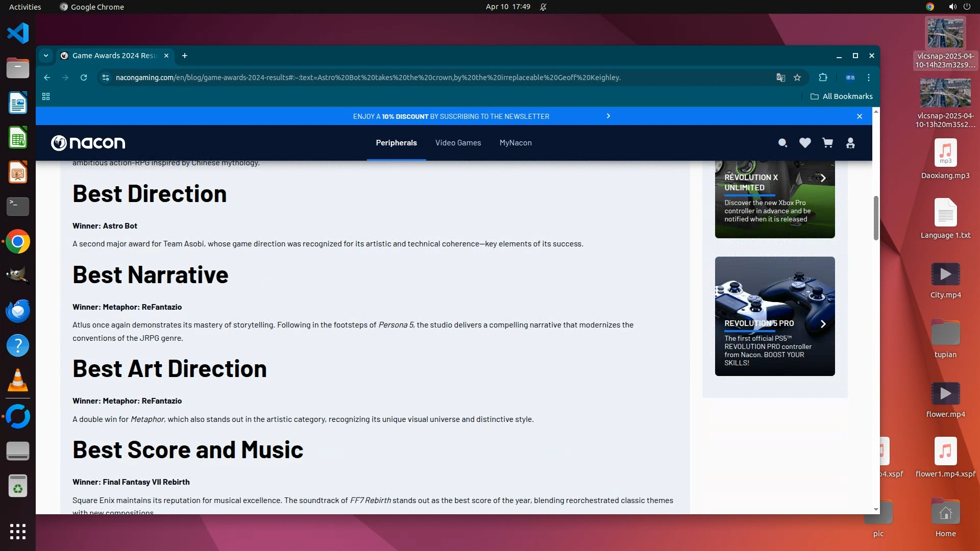Open the Peripherals navigation item
This screenshot has width=980, height=551.
[396, 143]
